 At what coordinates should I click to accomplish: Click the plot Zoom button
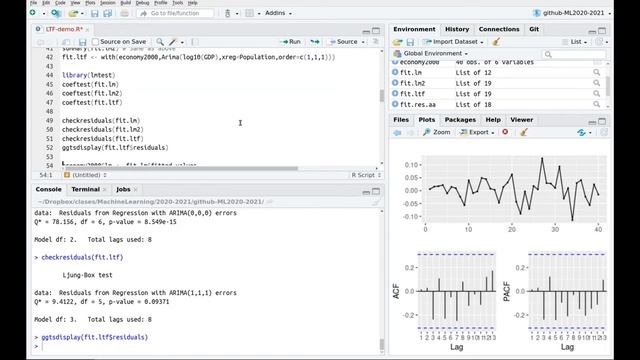[x=436, y=132]
